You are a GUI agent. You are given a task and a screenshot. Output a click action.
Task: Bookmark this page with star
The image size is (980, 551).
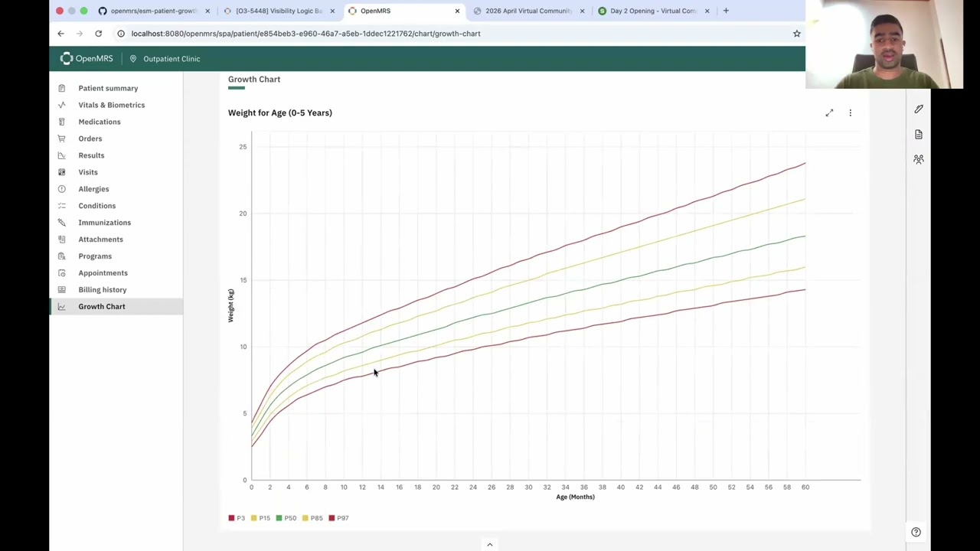[x=797, y=34]
